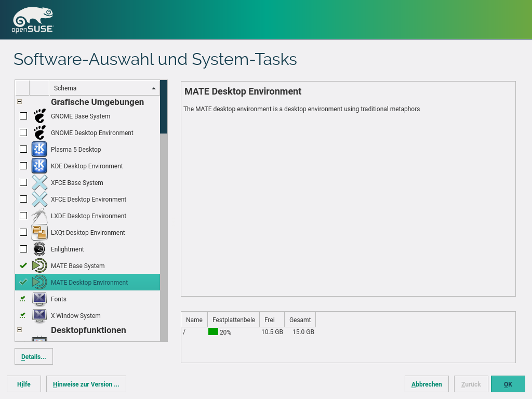Tick the XFCE Base System checkbox
This screenshot has height=399, width=532.
(x=23, y=183)
